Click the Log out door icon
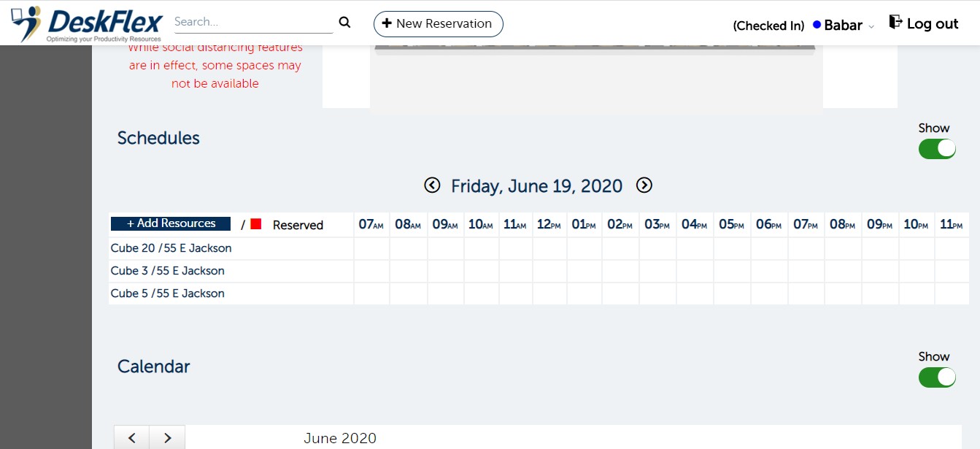The height and width of the screenshot is (449, 980). click(x=895, y=23)
